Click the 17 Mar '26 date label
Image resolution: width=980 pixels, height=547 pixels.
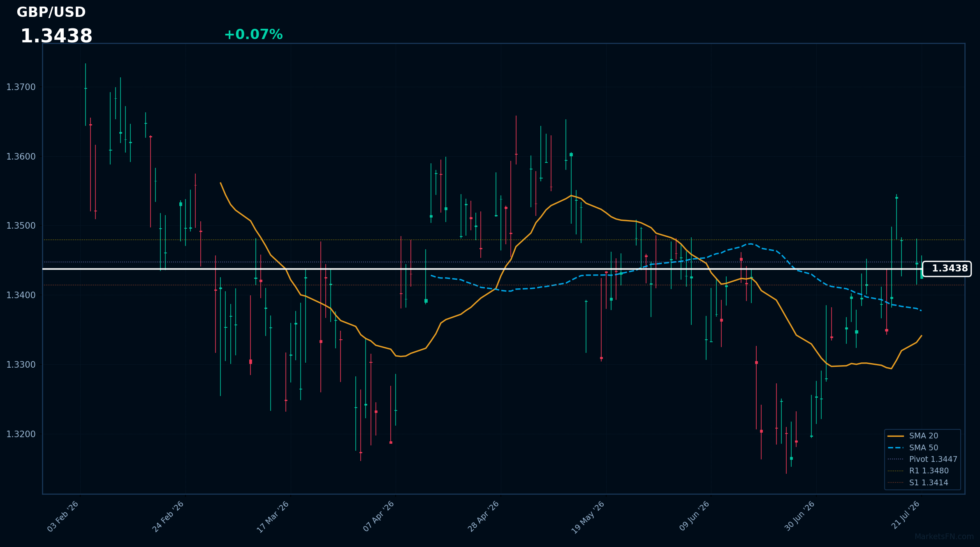(273, 517)
